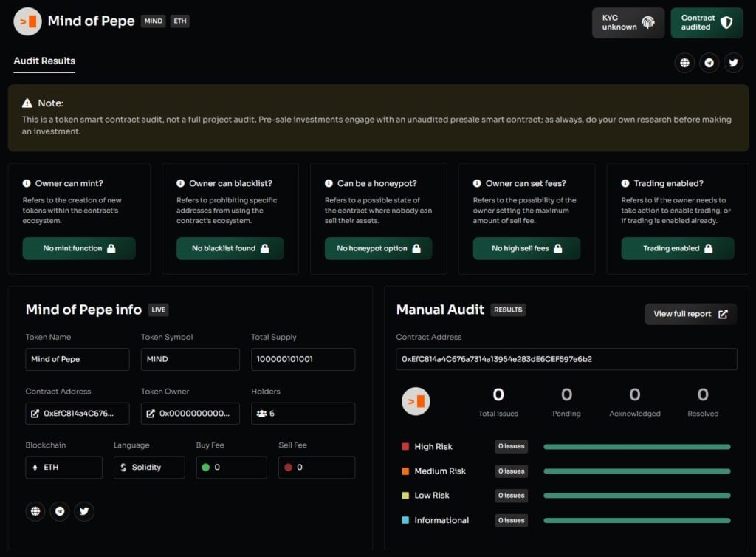Click the Mind of Pepe logo in Manual Audit
The image size is (756, 557).
(416, 401)
